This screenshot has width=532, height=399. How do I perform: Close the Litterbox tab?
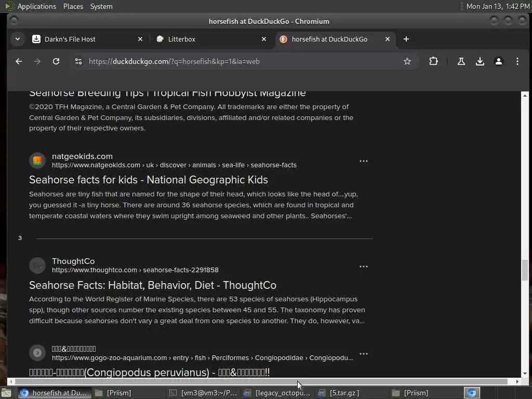tap(263, 39)
